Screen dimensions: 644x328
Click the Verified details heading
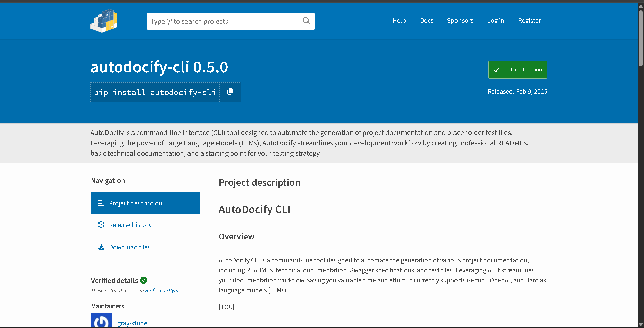coord(114,281)
